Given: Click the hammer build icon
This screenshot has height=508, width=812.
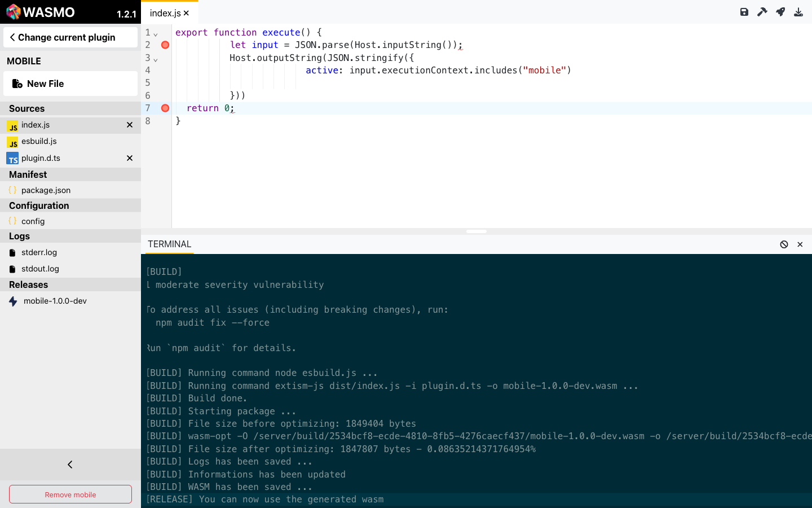Looking at the screenshot, I should coord(762,12).
